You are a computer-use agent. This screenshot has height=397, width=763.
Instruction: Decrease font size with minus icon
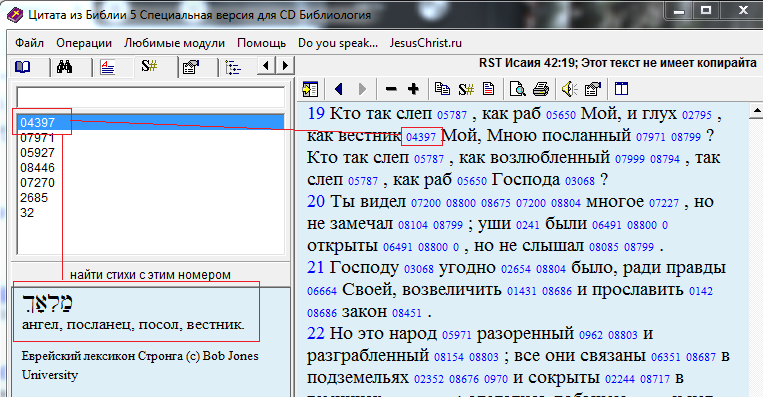[x=391, y=89]
